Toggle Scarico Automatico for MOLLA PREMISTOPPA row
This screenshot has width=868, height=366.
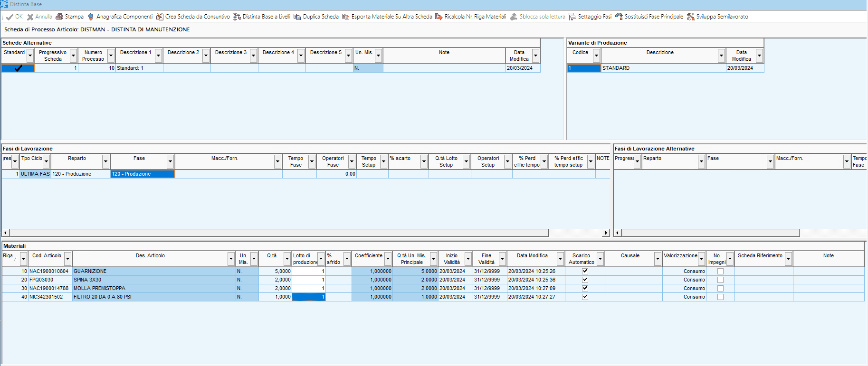(585, 288)
